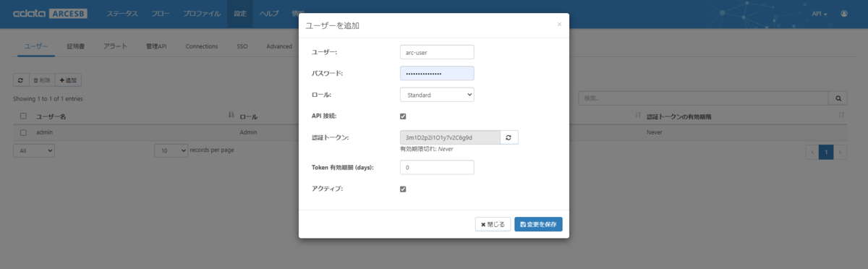Click the CData ARCESB logo
Image resolution: width=868 pixels, height=269 pixels.
pyautogui.click(x=49, y=14)
